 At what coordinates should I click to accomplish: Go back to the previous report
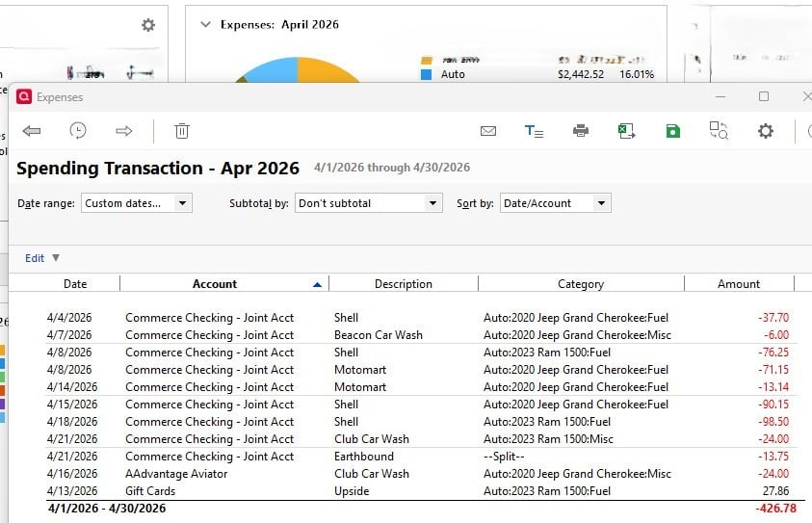(x=31, y=131)
